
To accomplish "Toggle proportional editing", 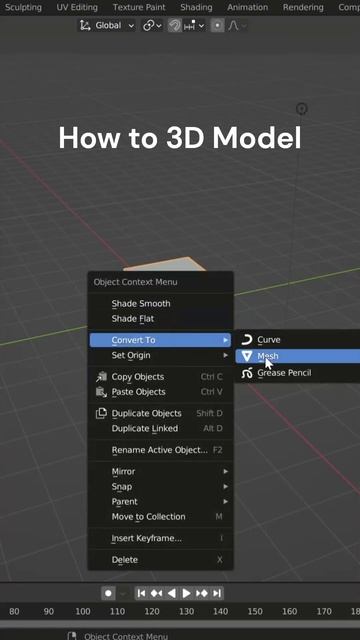I will pyautogui.click(x=218, y=26).
